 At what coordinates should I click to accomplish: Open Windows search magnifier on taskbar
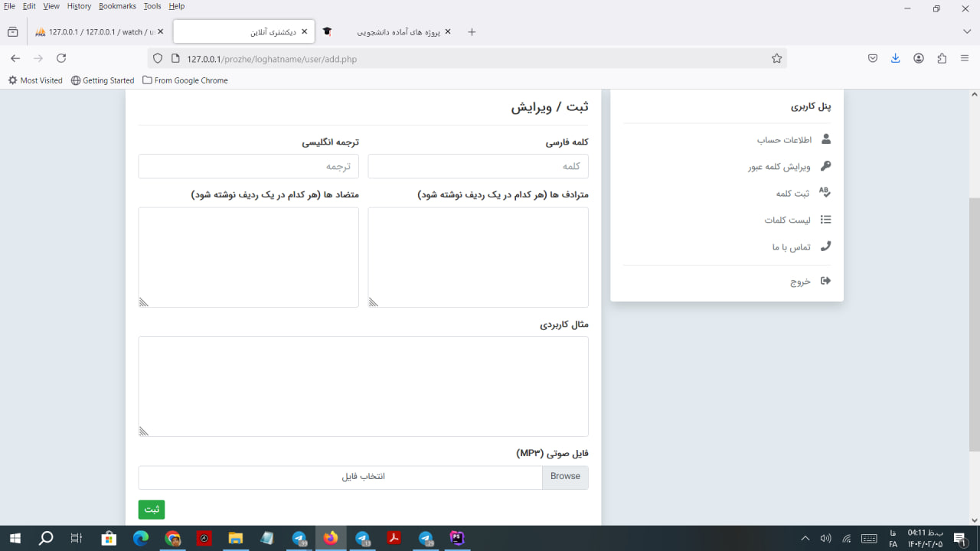46,538
